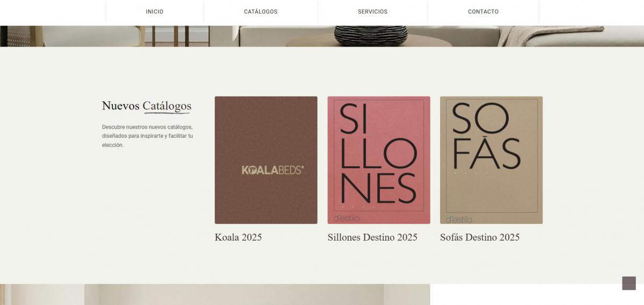Follow the 'Sofás Destino 2025' title link
Viewport: 644px width, 305px height.
[480, 237]
